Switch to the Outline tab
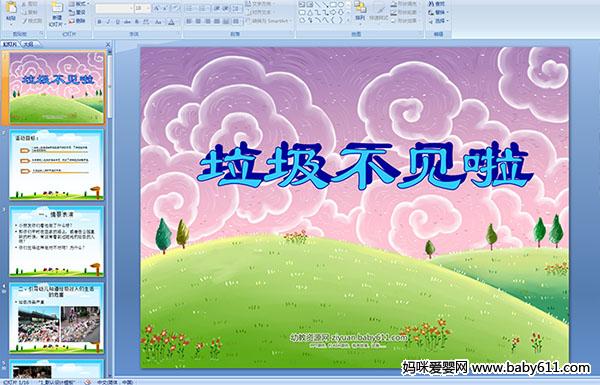 (x=28, y=44)
